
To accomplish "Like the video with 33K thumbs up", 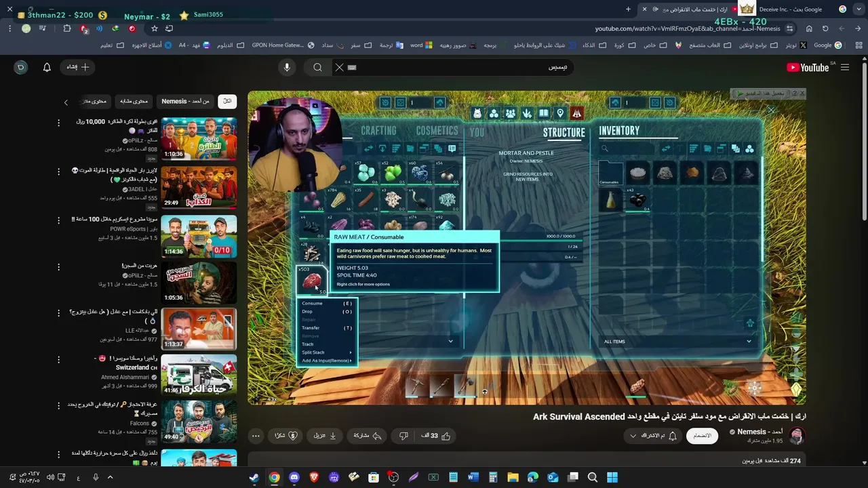I will [438, 436].
